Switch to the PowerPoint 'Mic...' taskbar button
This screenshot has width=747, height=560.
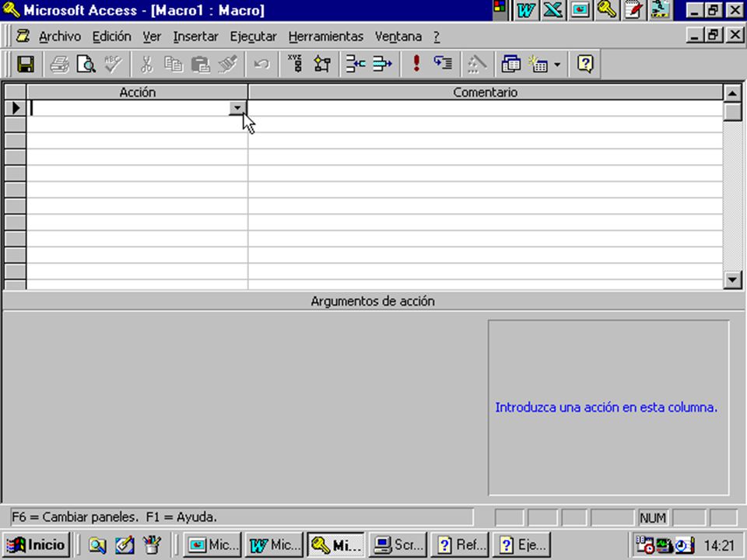(x=212, y=544)
